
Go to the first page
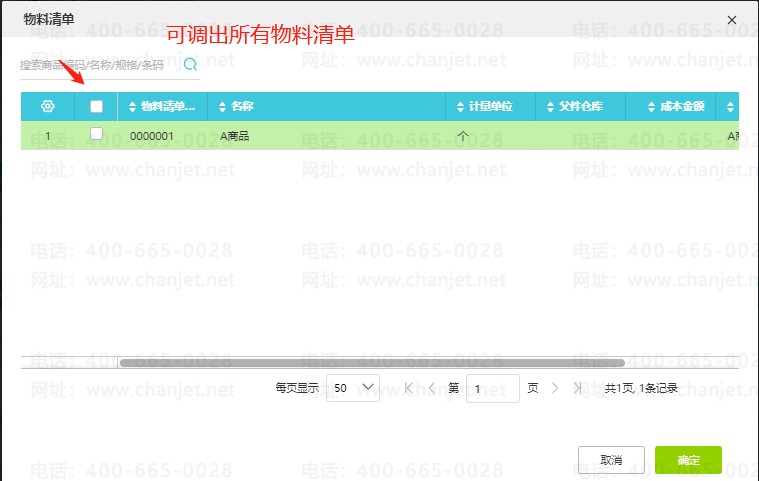click(409, 388)
